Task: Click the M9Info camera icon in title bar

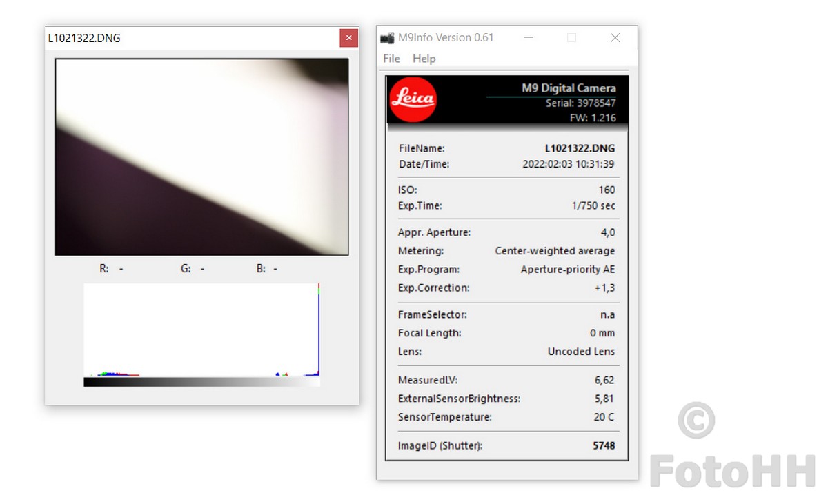Action: 387,38
